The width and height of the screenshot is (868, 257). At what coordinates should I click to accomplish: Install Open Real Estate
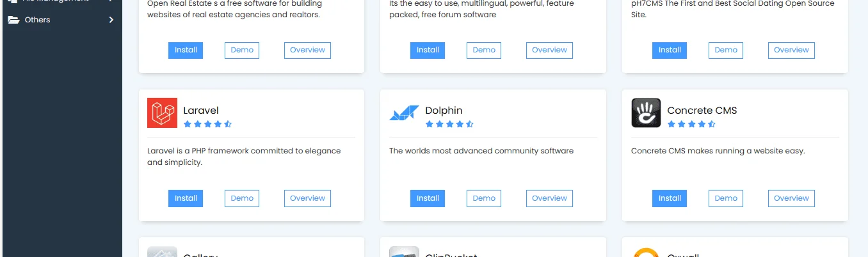click(186, 50)
